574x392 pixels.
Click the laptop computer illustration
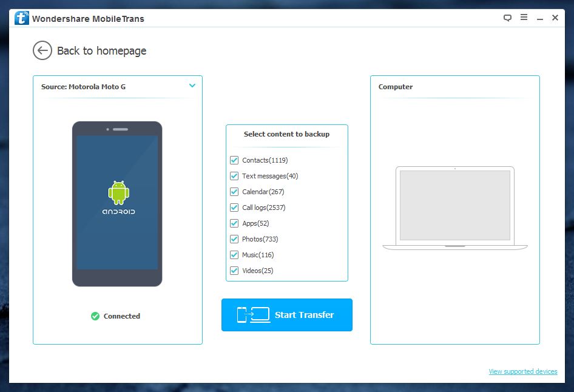(455, 208)
